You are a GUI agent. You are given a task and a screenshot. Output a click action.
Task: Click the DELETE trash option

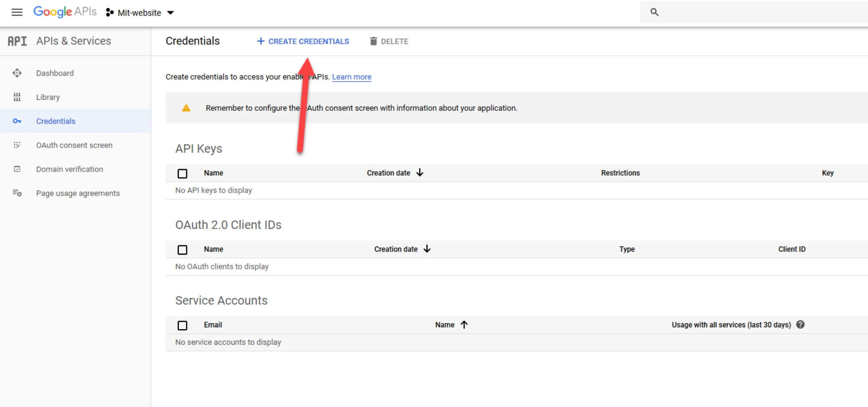pos(389,41)
